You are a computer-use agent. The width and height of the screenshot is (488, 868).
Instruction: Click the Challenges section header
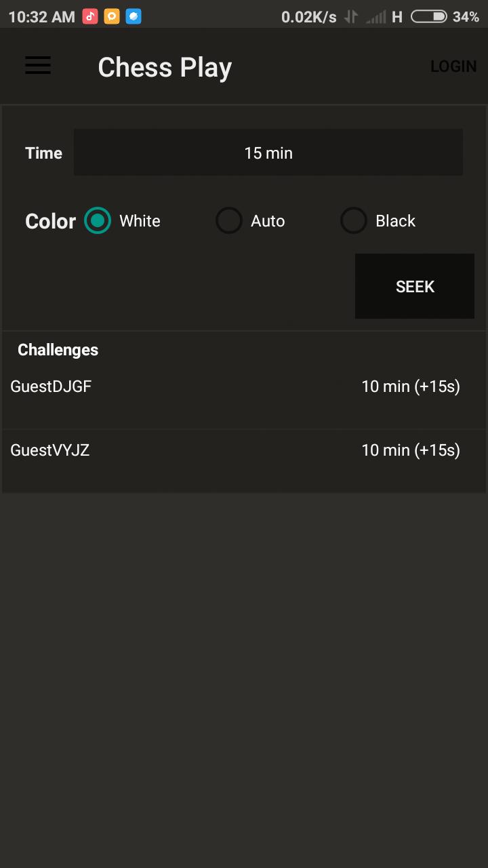click(x=58, y=350)
